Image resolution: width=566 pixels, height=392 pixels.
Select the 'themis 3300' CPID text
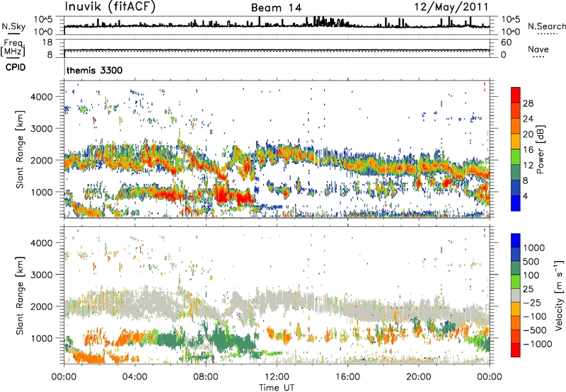click(95, 70)
